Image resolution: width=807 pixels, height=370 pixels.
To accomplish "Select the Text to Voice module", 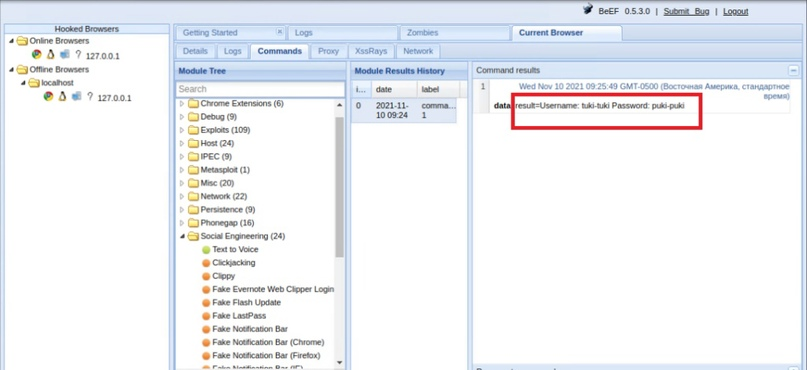I will click(235, 250).
